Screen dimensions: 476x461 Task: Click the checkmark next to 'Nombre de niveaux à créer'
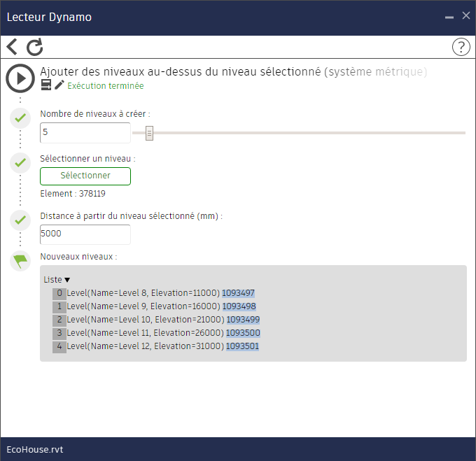tap(20, 118)
